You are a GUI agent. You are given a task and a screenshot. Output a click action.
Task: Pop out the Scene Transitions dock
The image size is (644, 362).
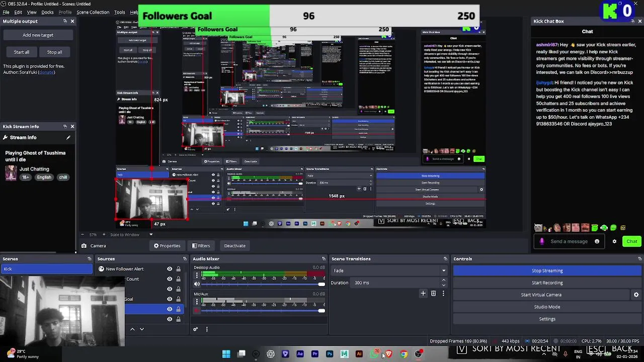445,259
